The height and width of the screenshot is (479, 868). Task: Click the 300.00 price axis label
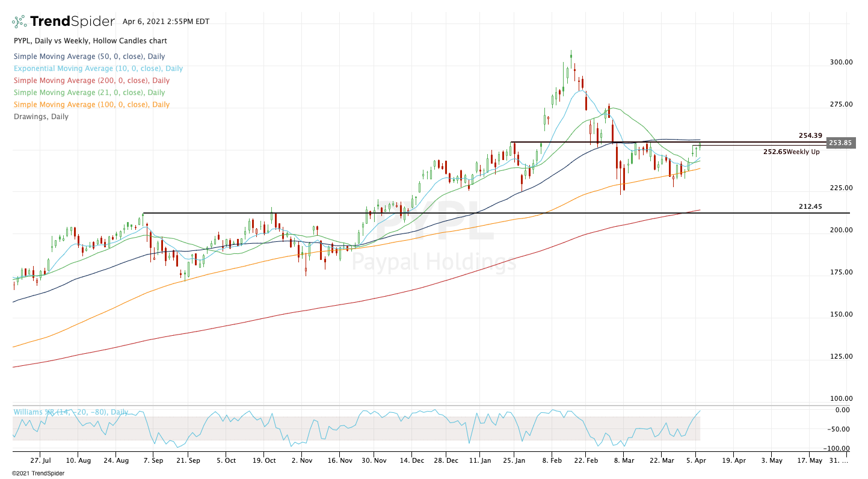pos(841,62)
